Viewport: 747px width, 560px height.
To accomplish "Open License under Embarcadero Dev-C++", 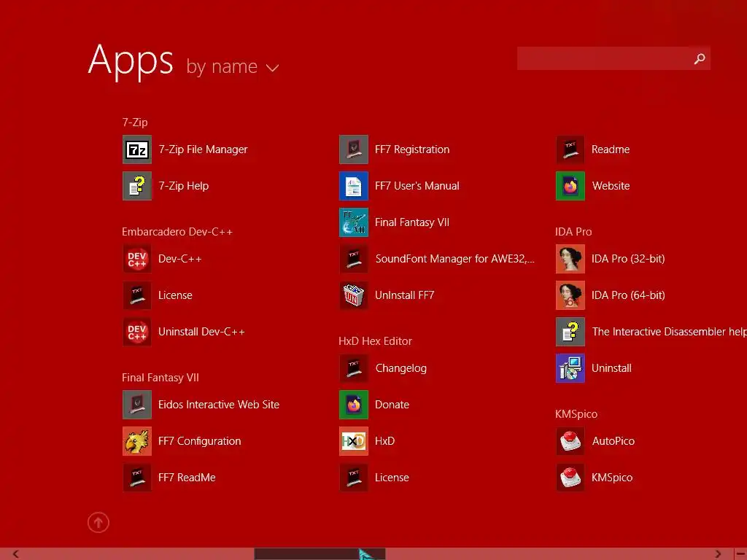I will 136,295.
